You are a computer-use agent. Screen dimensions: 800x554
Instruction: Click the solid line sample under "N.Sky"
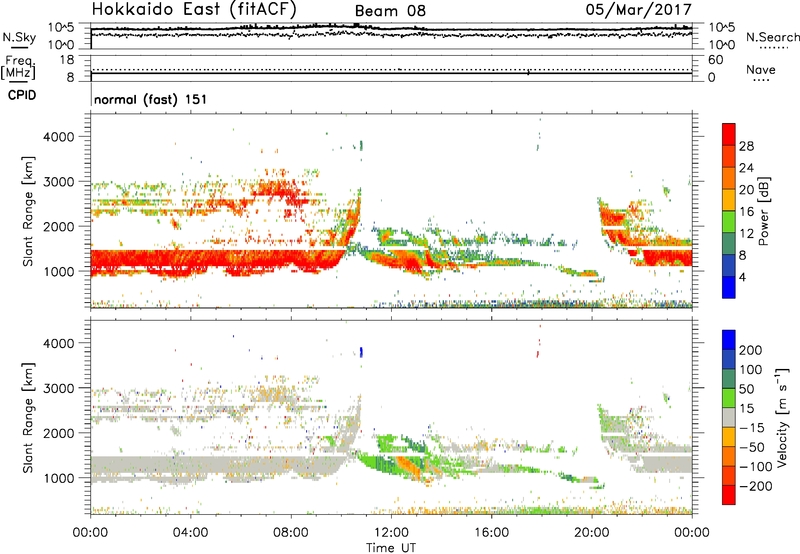pyautogui.click(x=19, y=47)
